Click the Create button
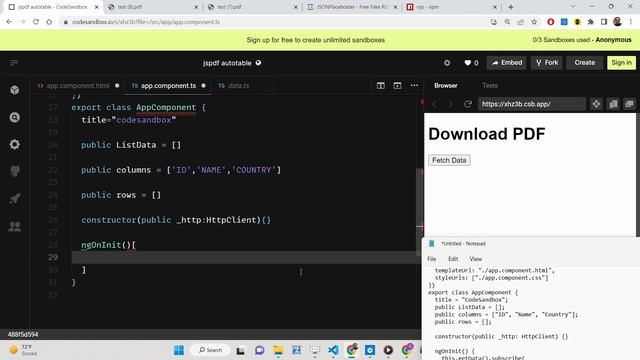Image resolution: width=640 pixels, height=360 pixels. 584,63
